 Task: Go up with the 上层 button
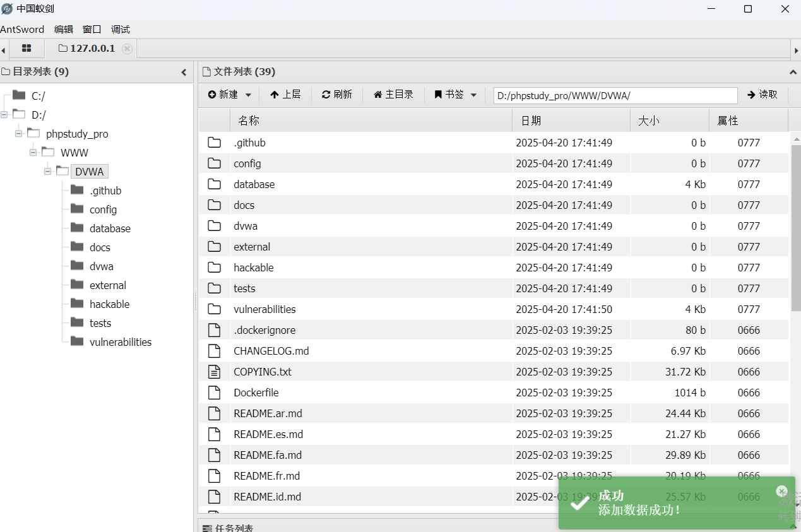(x=285, y=95)
